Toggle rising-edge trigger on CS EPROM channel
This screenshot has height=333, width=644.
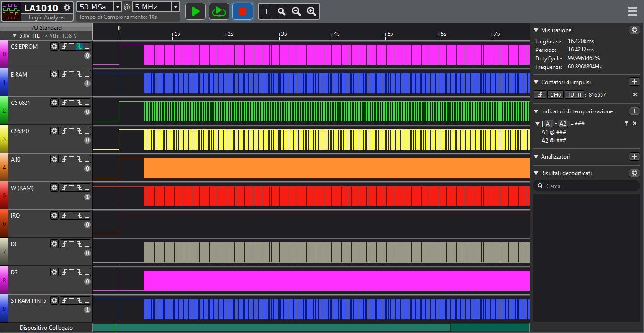pyautogui.click(x=64, y=46)
